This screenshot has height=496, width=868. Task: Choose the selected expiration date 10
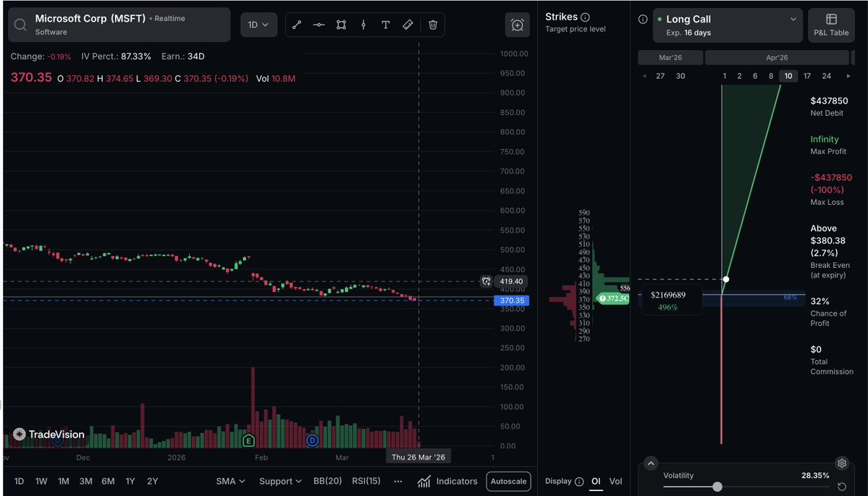point(788,76)
